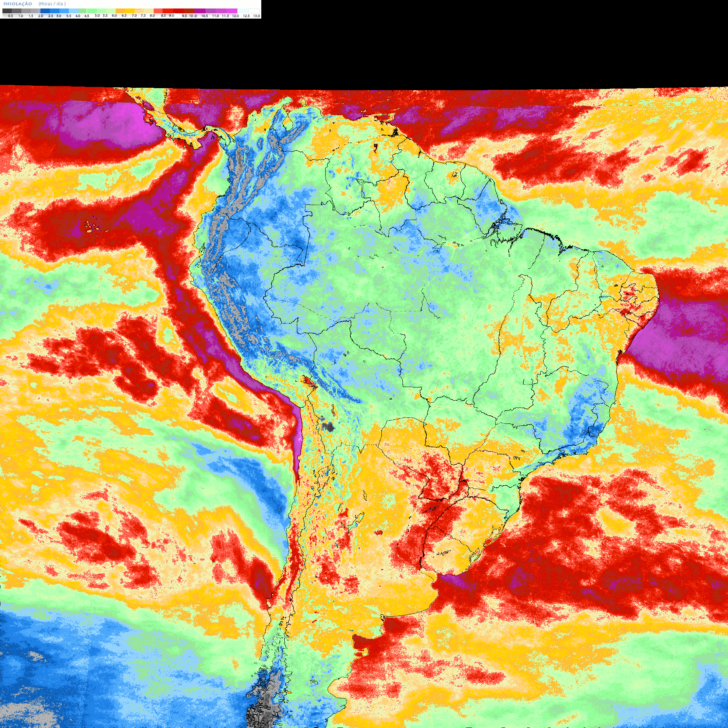Select the 6.5 legend value

tap(124, 15)
